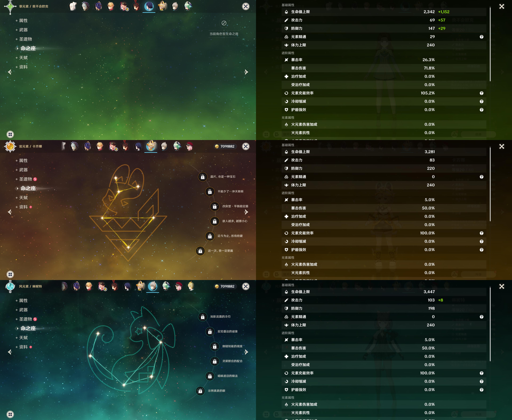Open 元素充能效率 help beside the 105.2% value

point(481,93)
